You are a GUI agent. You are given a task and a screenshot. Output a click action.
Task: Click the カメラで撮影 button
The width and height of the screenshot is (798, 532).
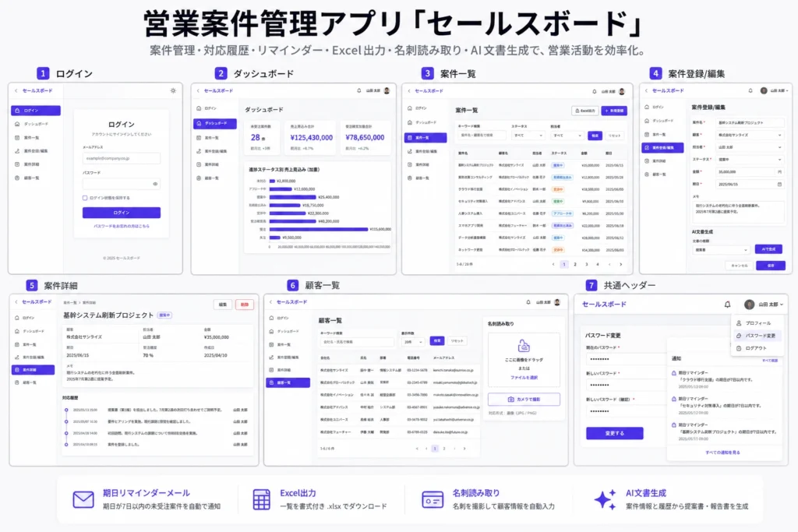(524, 400)
